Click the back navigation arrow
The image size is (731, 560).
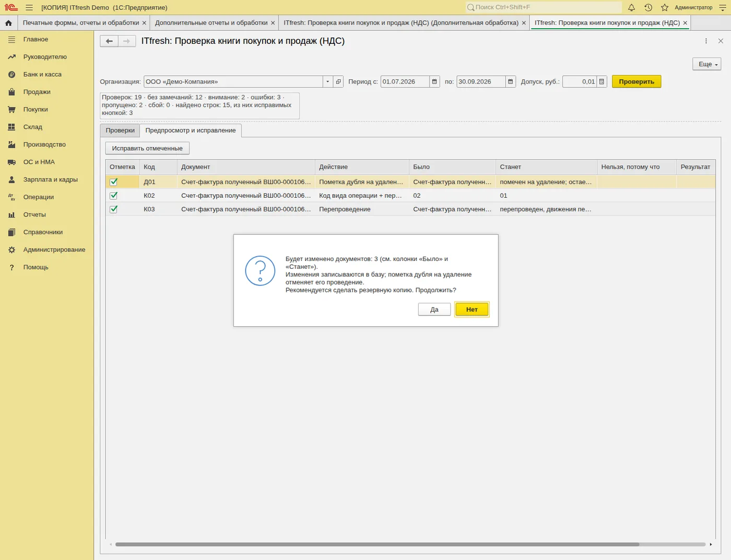pyautogui.click(x=109, y=41)
